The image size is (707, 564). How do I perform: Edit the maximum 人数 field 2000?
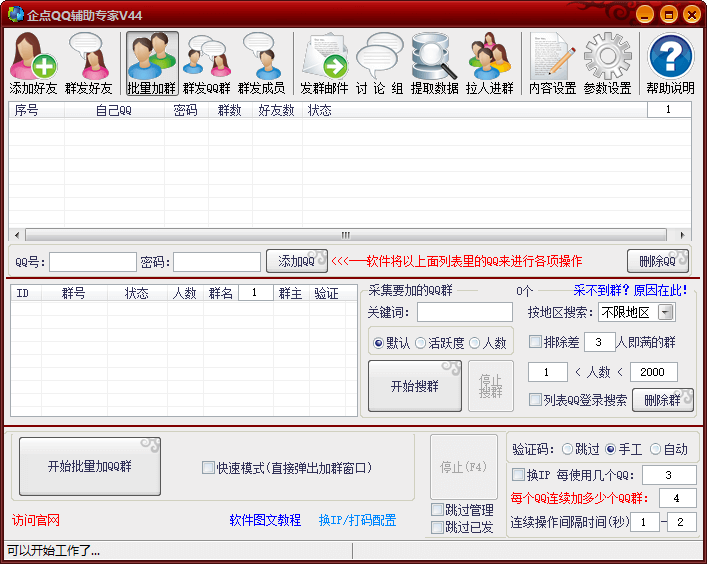653,372
